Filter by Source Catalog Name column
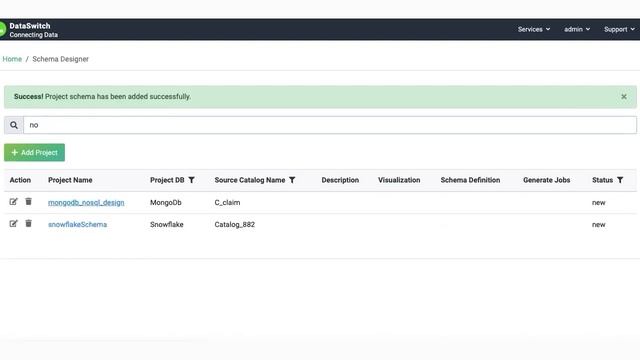Image resolution: width=640 pixels, height=360 pixels. (292, 180)
